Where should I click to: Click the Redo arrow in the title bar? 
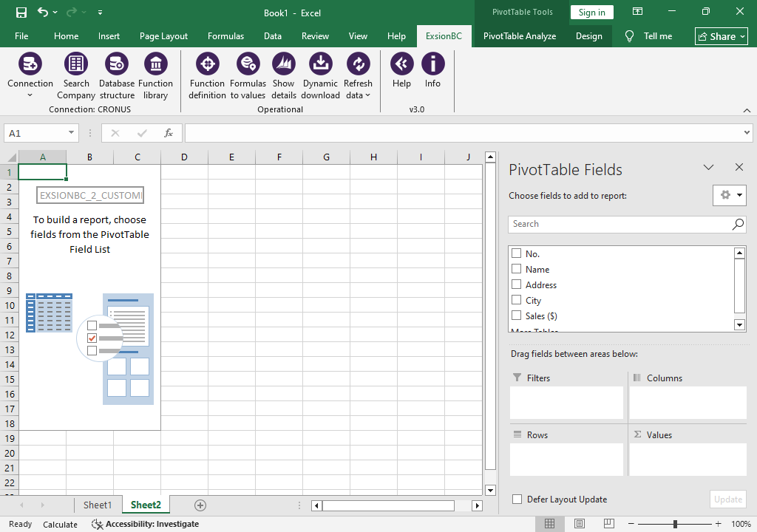click(x=72, y=12)
